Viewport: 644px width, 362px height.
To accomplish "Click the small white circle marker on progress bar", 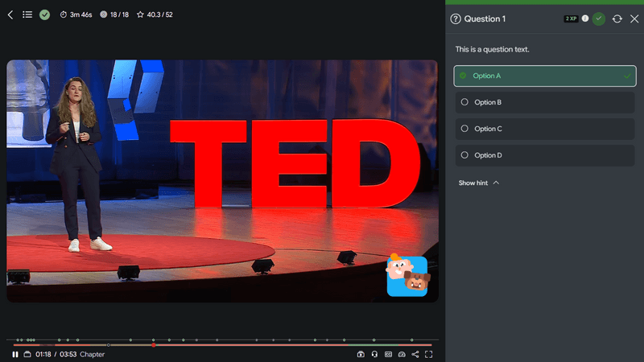I will tap(109, 345).
